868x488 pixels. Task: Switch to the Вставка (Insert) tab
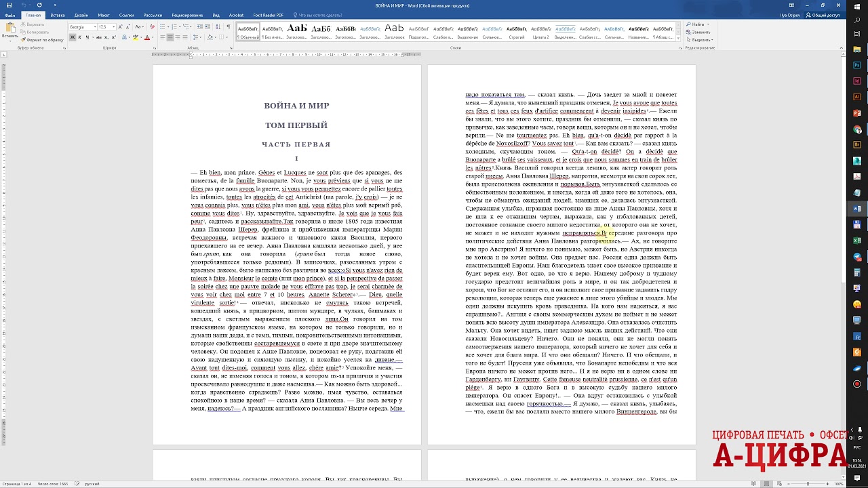(x=58, y=15)
